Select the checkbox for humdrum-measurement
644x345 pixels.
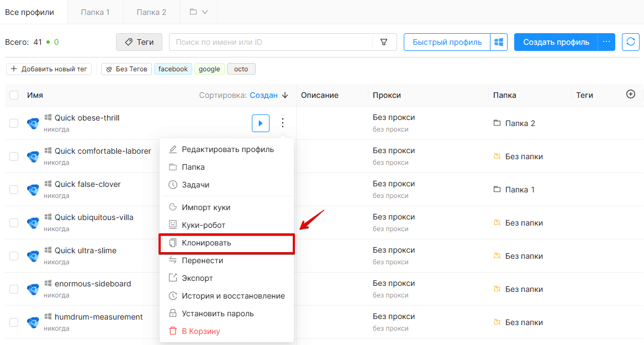tap(14, 322)
